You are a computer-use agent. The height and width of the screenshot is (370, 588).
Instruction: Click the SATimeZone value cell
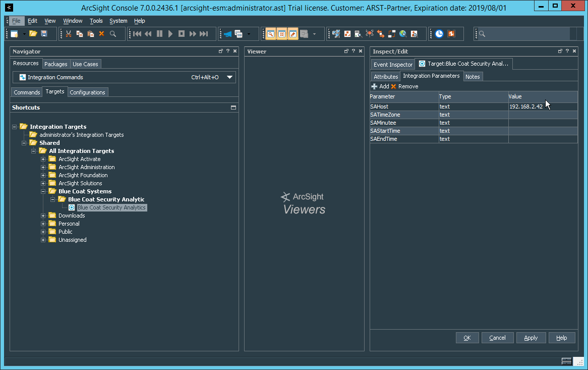pos(543,115)
